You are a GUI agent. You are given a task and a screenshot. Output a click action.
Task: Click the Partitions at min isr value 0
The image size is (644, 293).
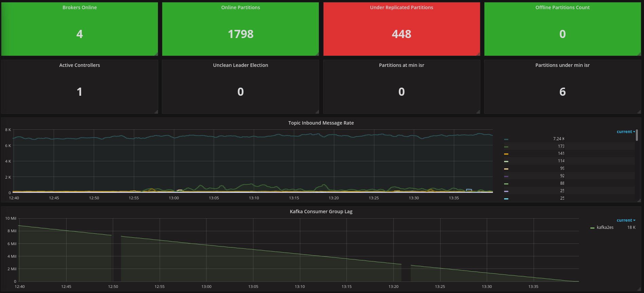point(401,92)
